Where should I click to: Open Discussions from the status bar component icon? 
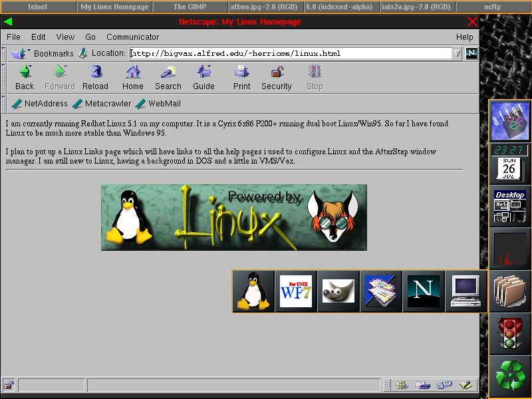tap(444, 385)
